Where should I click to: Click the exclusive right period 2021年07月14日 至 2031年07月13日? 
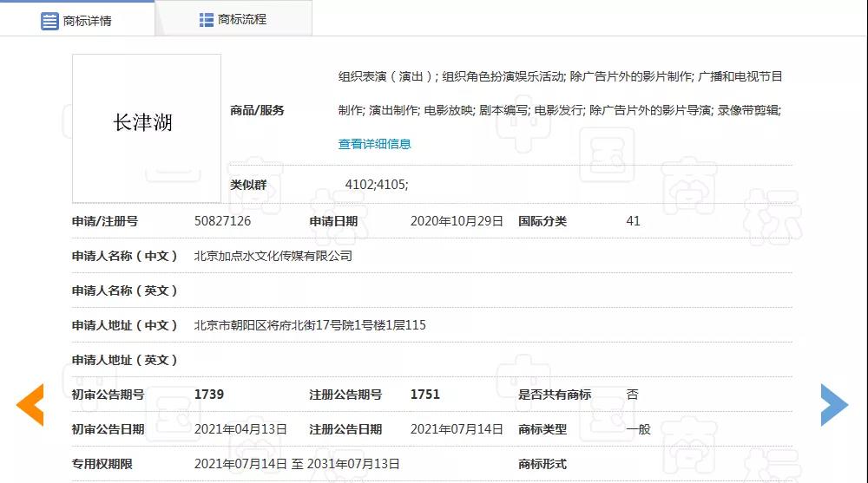pos(297,464)
